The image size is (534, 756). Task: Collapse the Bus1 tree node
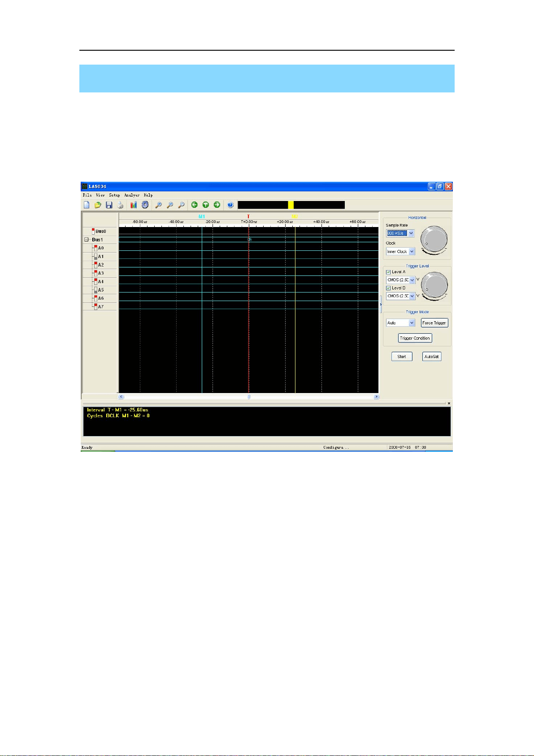(x=87, y=240)
